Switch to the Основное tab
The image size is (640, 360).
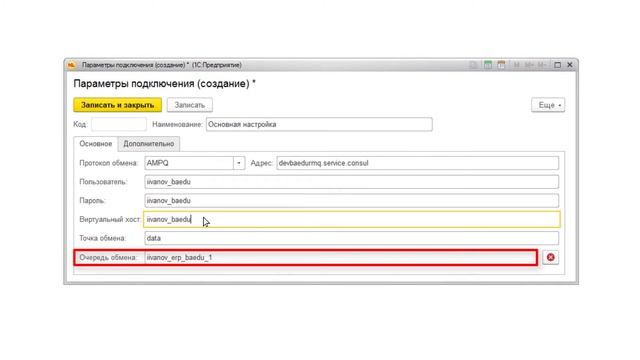(x=96, y=144)
